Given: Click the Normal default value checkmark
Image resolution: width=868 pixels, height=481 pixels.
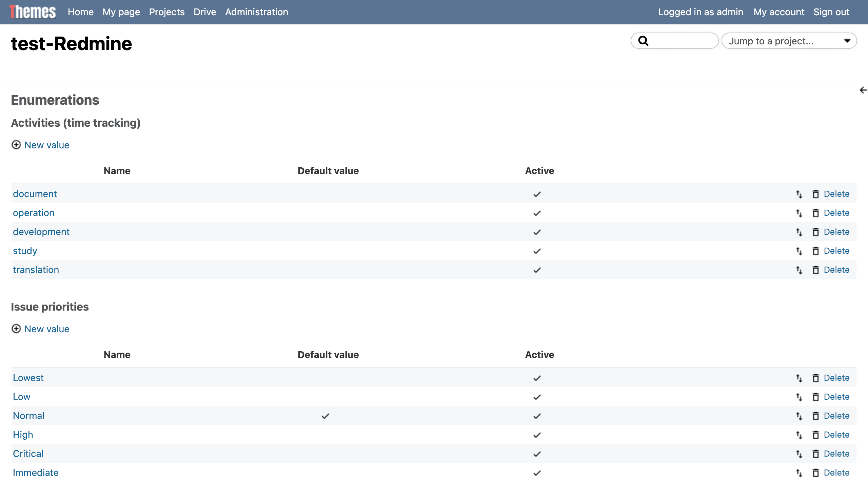Looking at the screenshot, I should point(325,416).
